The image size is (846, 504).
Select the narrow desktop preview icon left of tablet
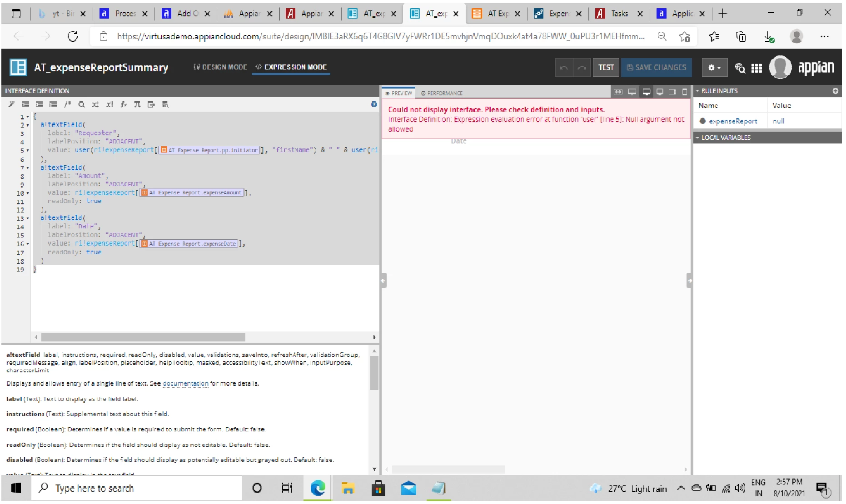[660, 92]
